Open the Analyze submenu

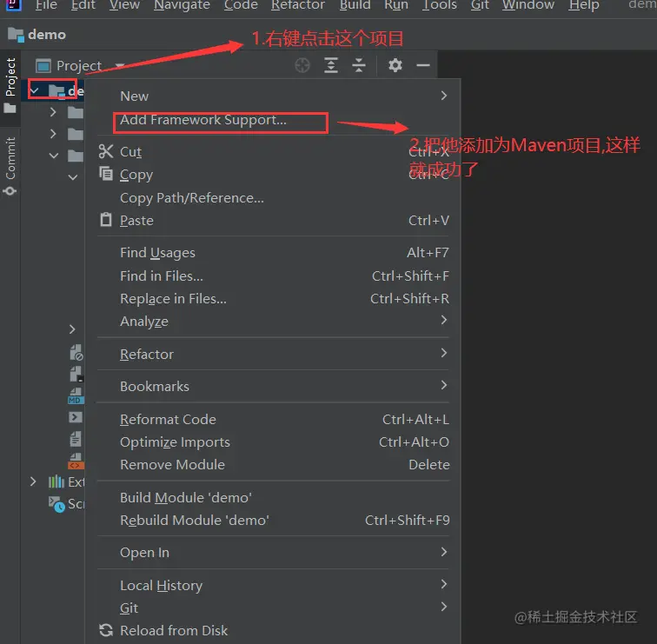[273, 321]
